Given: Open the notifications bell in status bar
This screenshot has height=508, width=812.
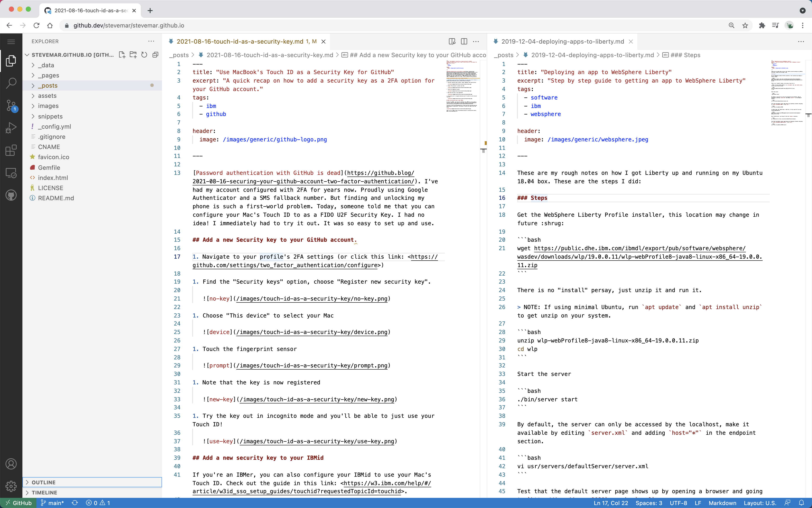Looking at the screenshot, I should (x=801, y=503).
